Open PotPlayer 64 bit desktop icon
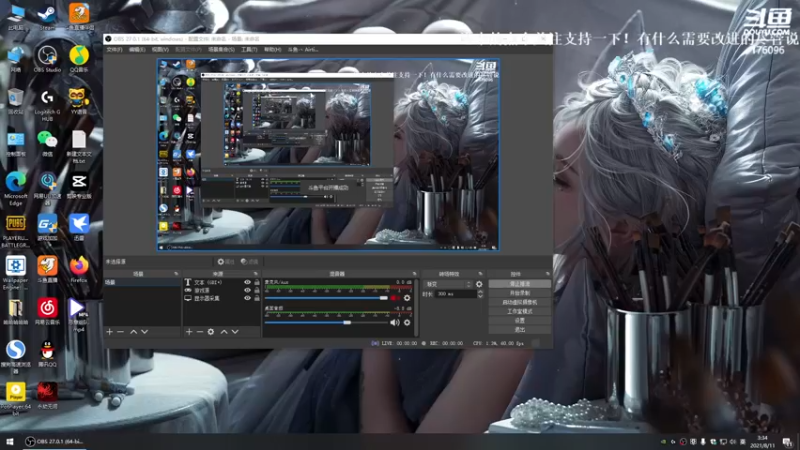The image size is (800, 450). point(15,399)
